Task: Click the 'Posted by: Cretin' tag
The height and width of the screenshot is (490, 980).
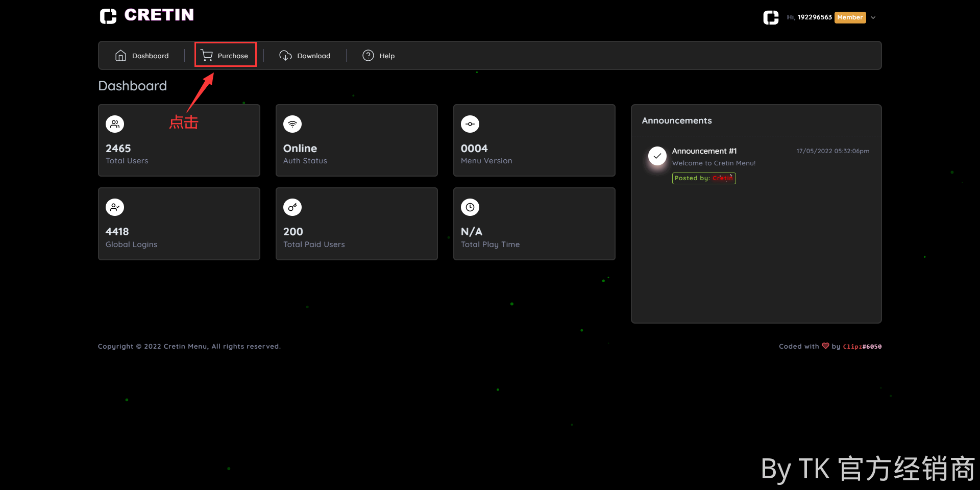Action: pyautogui.click(x=703, y=178)
